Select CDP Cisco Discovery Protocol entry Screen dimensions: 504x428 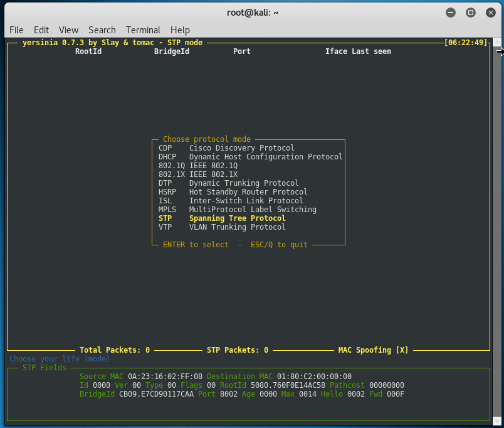click(x=226, y=148)
